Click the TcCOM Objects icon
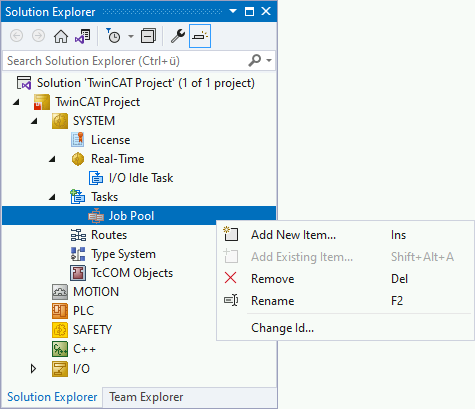 tap(78, 273)
